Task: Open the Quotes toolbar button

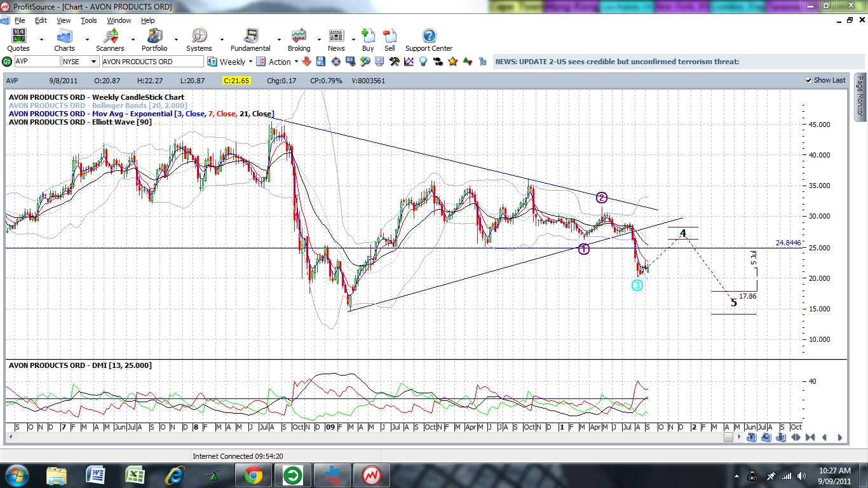Action: tap(18, 40)
